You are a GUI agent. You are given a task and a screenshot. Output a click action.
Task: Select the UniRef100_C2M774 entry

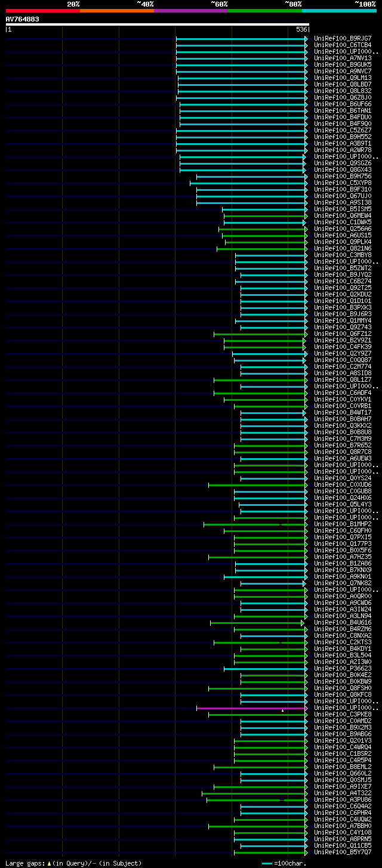343,366
